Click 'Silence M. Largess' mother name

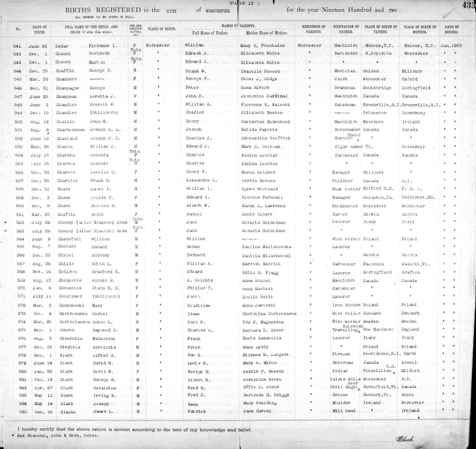tap(266, 355)
